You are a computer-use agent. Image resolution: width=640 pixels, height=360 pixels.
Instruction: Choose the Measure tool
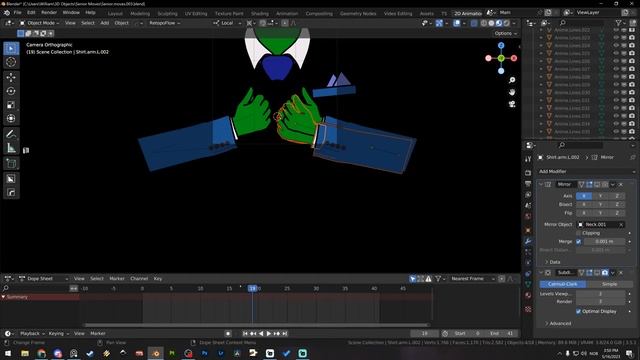11,148
